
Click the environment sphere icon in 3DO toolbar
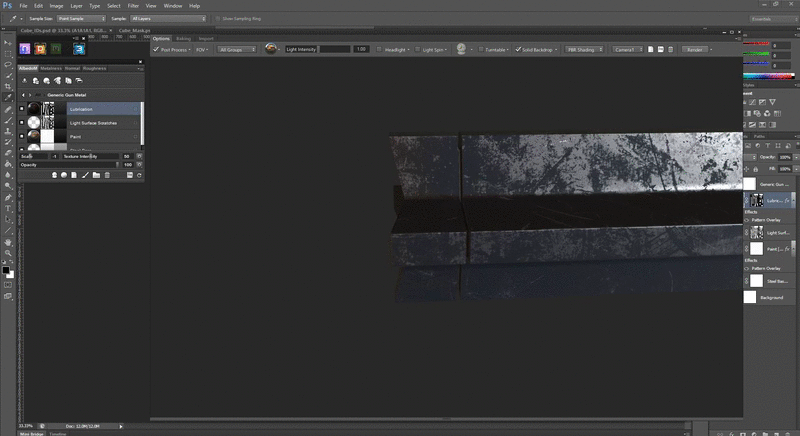pyautogui.click(x=271, y=49)
